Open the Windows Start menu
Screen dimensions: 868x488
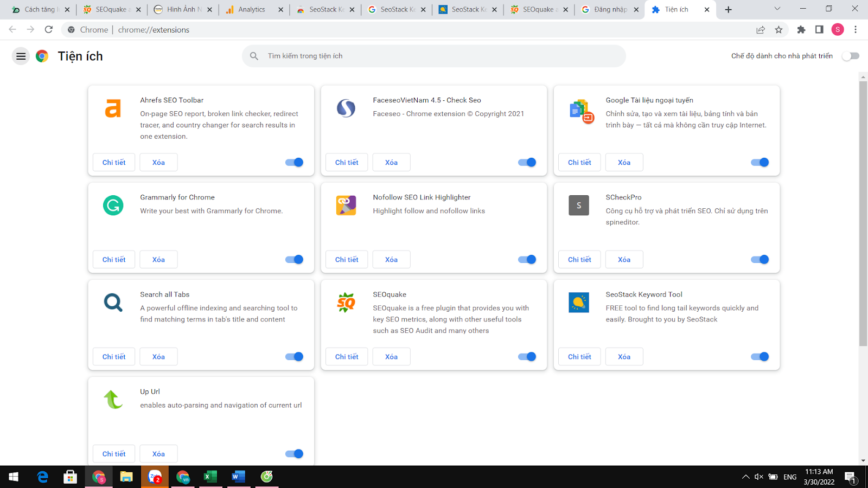(14, 477)
